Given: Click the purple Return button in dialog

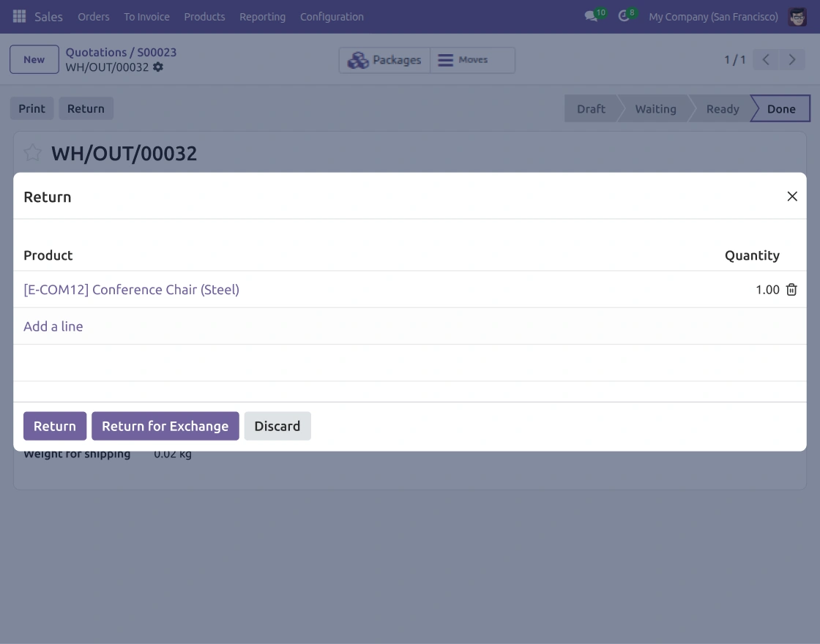Looking at the screenshot, I should pos(55,426).
